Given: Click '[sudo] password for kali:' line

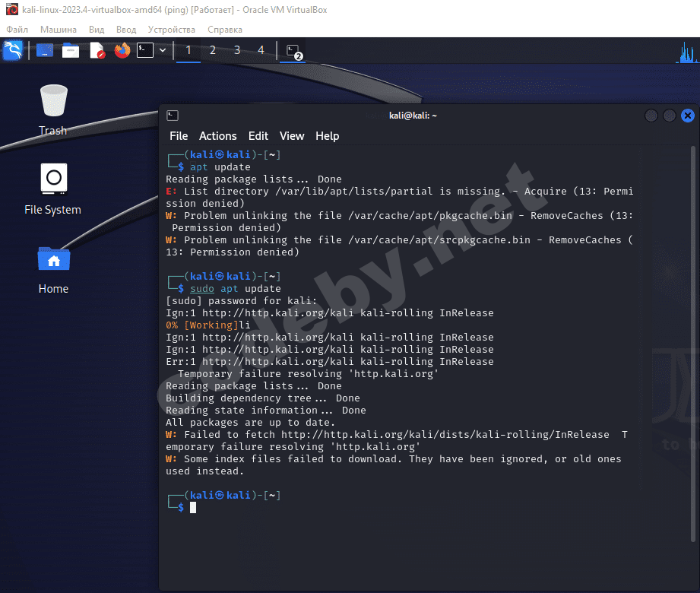Looking at the screenshot, I should pos(241,301).
